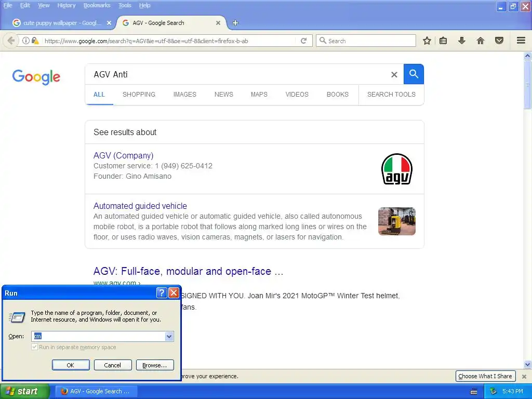Viewport: 532px width, 399px height.
Task: Switch to NEWS results
Action: [223, 95]
